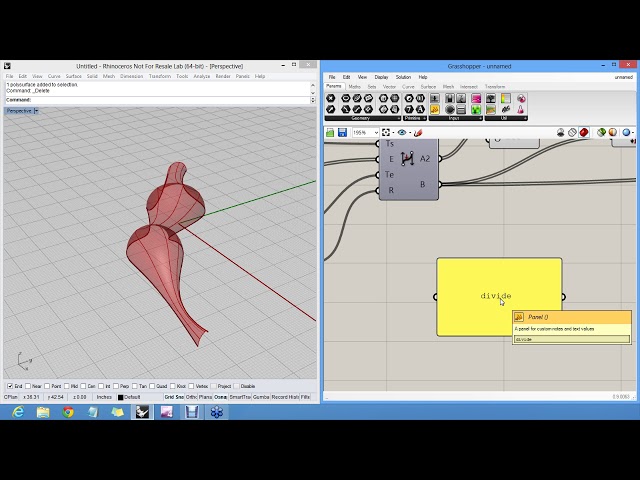Open Internet Explorer from the taskbar

[x=18, y=412]
